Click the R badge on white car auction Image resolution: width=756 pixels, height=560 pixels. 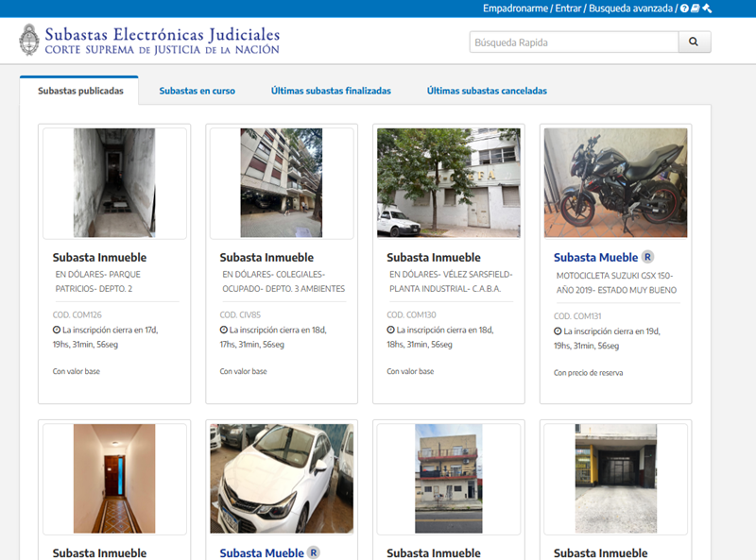click(314, 552)
